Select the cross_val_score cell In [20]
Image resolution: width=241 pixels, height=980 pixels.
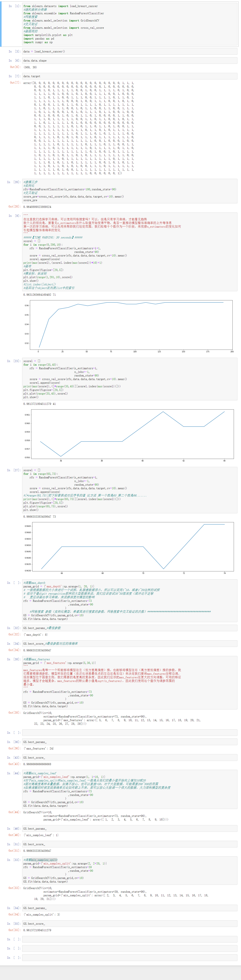click(130, 191)
